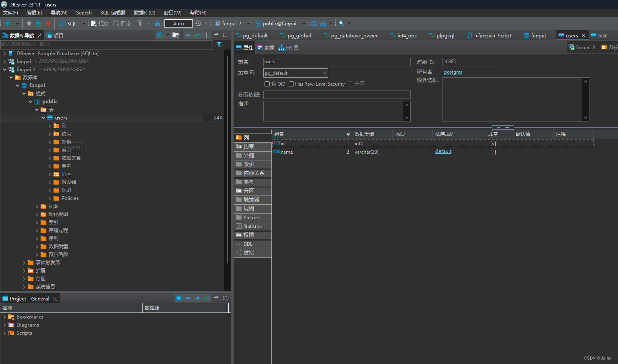
Task: Open the 编辑(E) menu
Action: 34,13
